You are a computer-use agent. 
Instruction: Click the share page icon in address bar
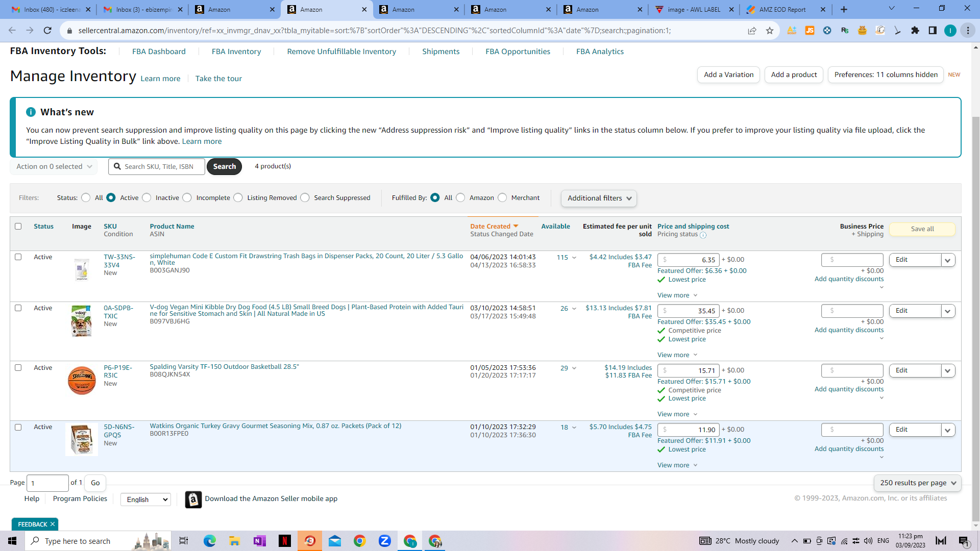tap(752, 31)
